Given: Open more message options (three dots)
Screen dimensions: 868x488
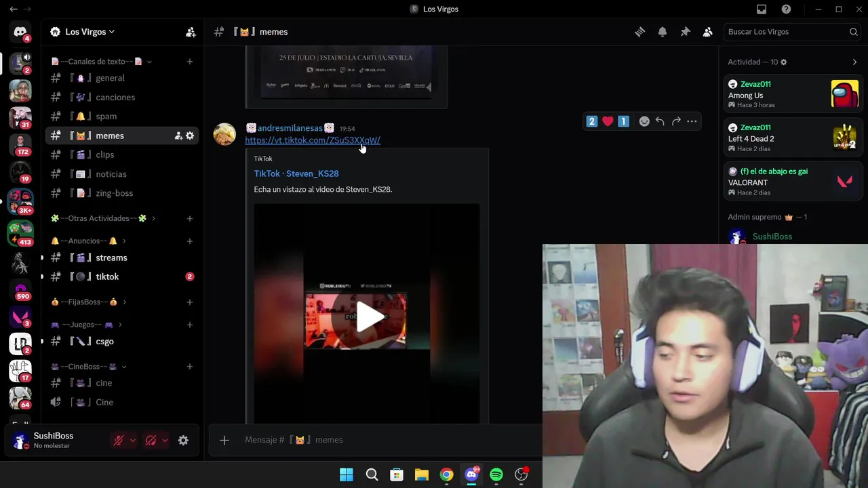Looking at the screenshot, I should point(692,121).
